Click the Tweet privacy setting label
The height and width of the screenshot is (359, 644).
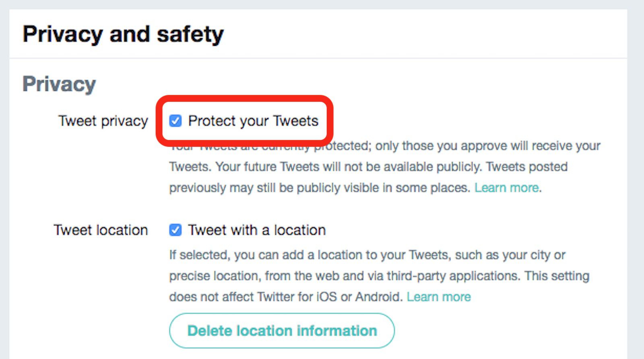[103, 121]
